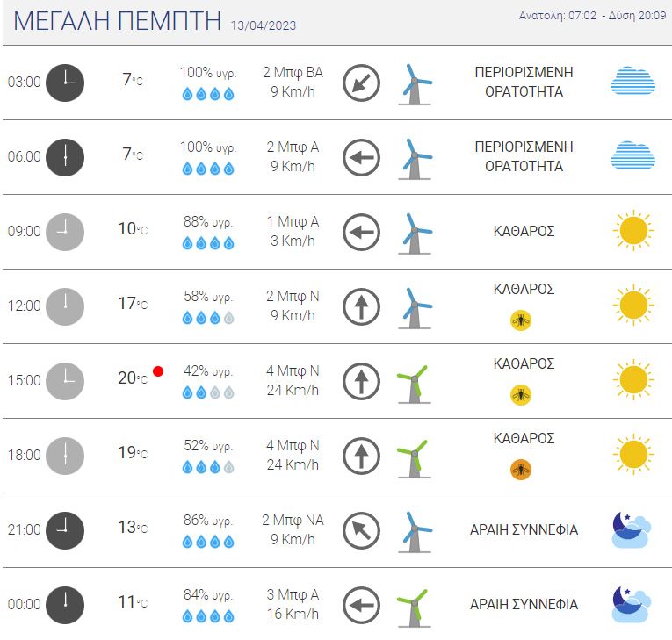Click the green wind turbine at 15:00
The image size is (672, 640).
point(414,385)
